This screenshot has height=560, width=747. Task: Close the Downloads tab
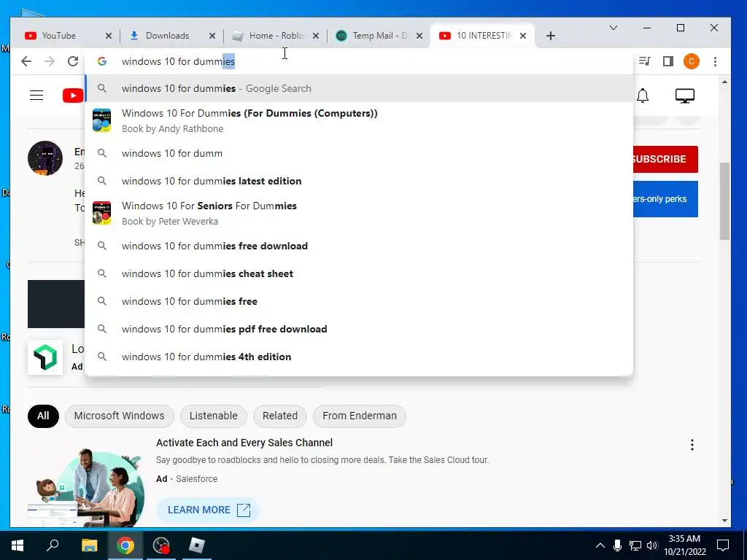[212, 36]
